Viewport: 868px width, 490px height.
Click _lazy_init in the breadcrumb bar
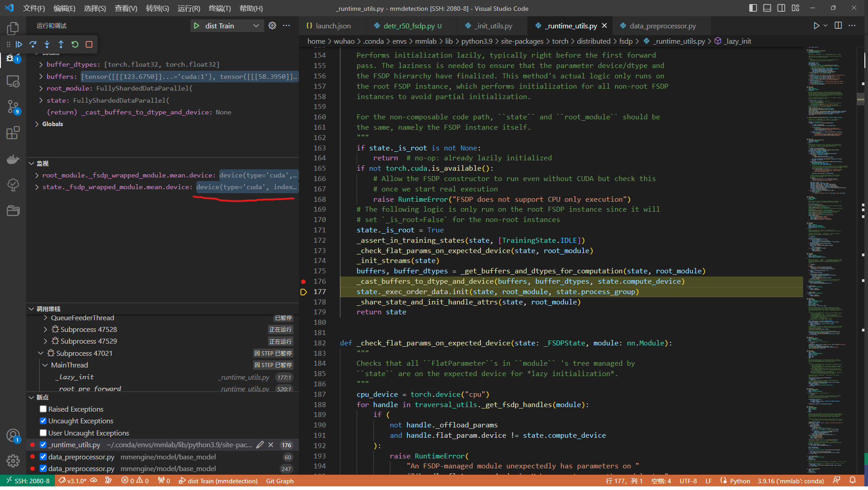pos(737,41)
